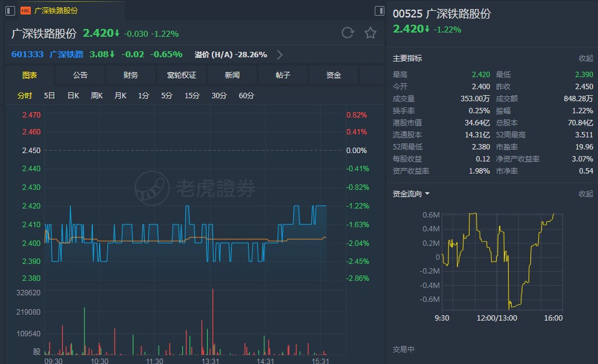
Task: Select the 5分 chart interval
Action: click(x=167, y=96)
